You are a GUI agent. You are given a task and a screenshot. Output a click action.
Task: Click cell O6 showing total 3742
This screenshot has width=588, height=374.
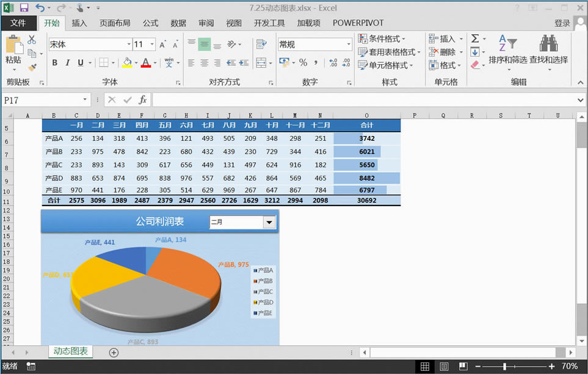pyautogui.click(x=366, y=138)
